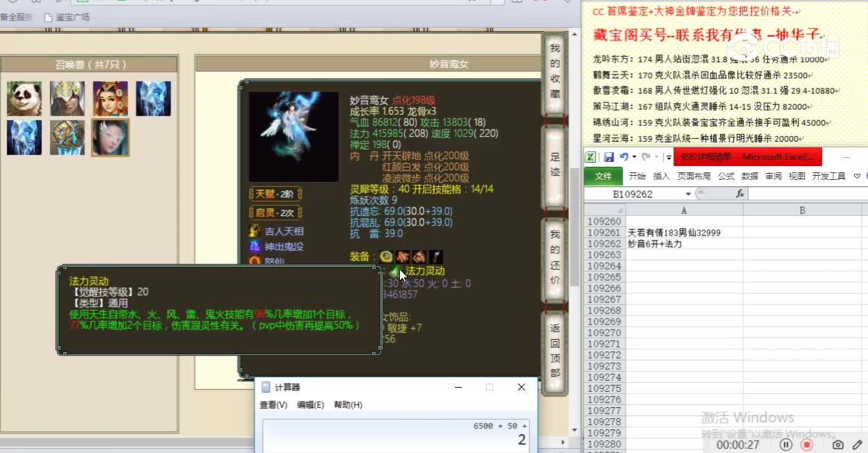Click the 锦绣山河 159 listing line

710,122
